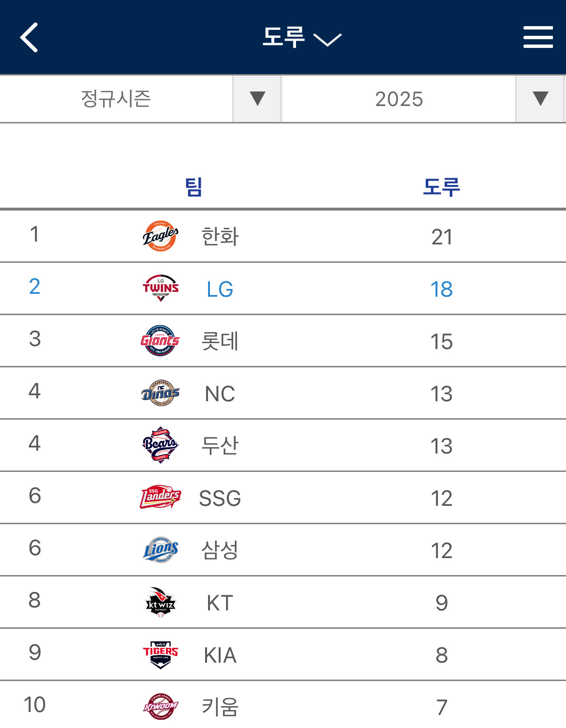Tap the NC Dinos logo
The width and height of the screenshot is (566, 728).
click(x=161, y=393)
